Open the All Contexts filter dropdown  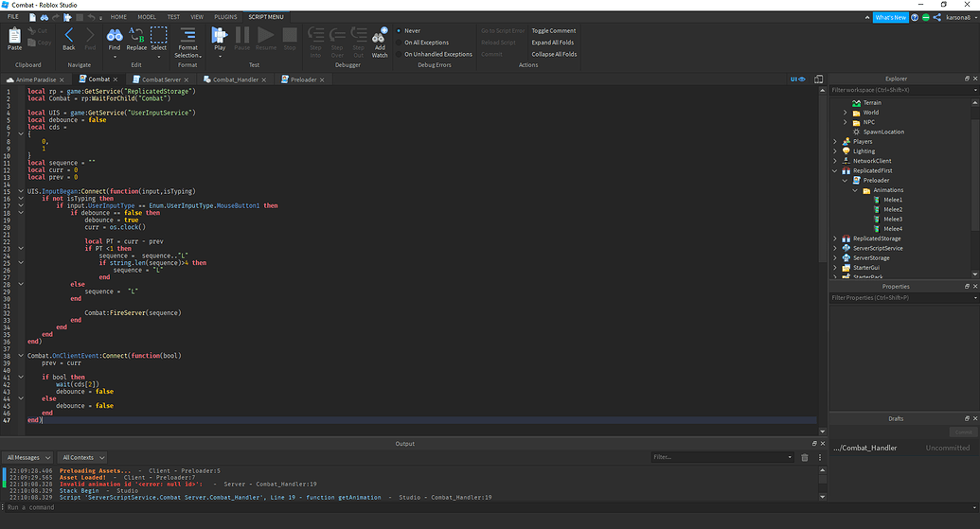(81, 457)
